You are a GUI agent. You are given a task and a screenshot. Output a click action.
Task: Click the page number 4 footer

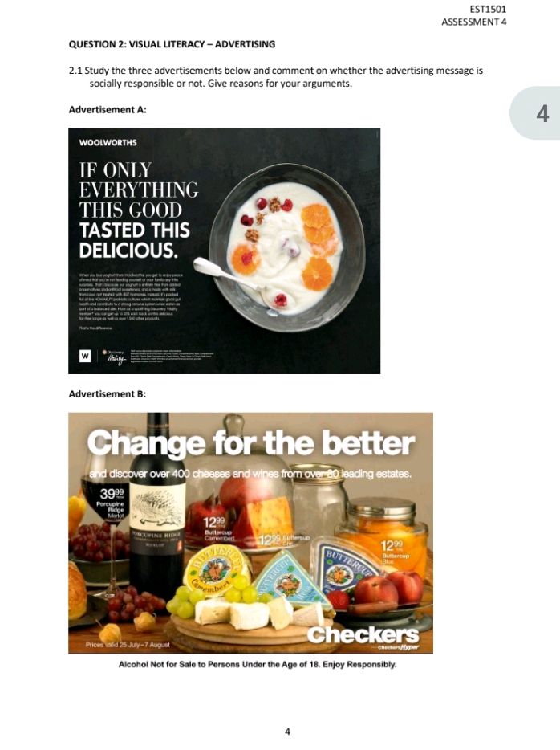[x=287, y=732]
